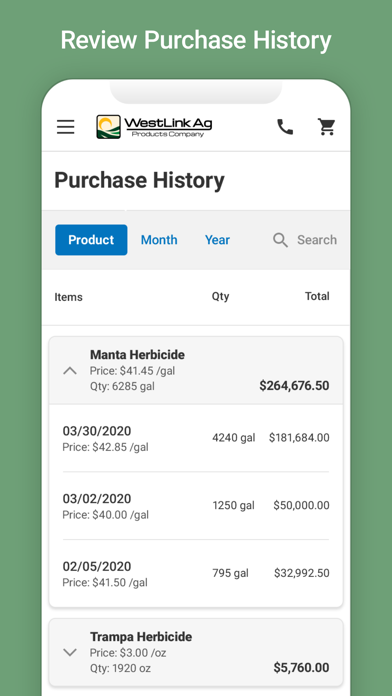Click Price: $41.50 /gal text
The image size is (392, 696).
click(x=105, y=582)
